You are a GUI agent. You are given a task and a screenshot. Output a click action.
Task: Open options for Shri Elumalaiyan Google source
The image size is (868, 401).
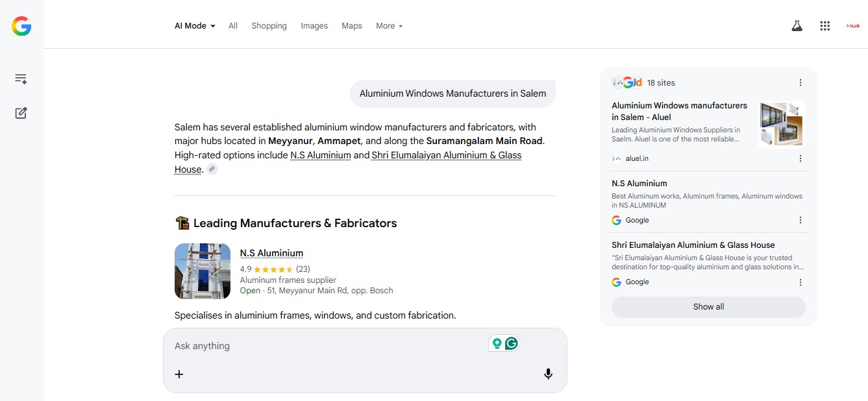(x=800, y=282)
